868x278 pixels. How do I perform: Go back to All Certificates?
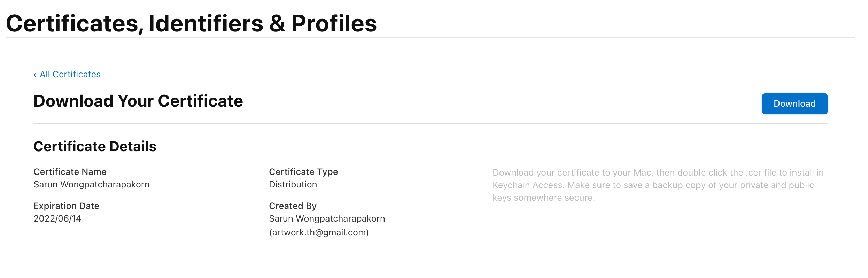70,75
